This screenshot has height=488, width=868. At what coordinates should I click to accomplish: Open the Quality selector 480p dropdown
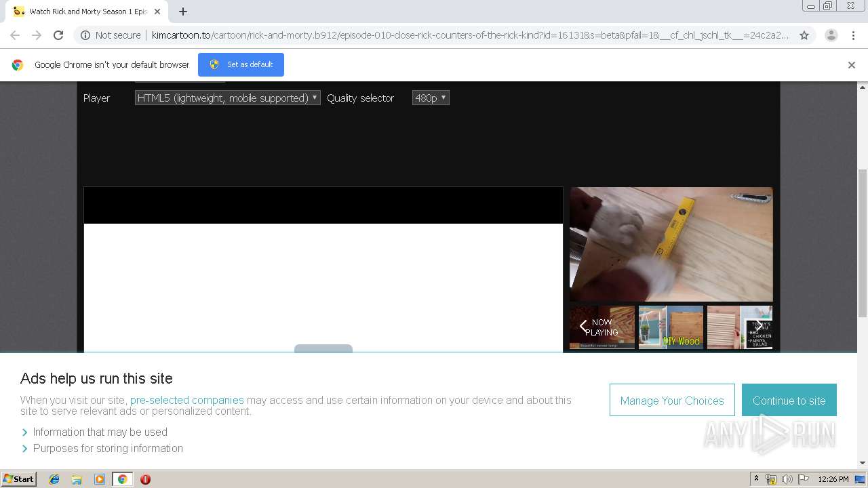[431, 98]
